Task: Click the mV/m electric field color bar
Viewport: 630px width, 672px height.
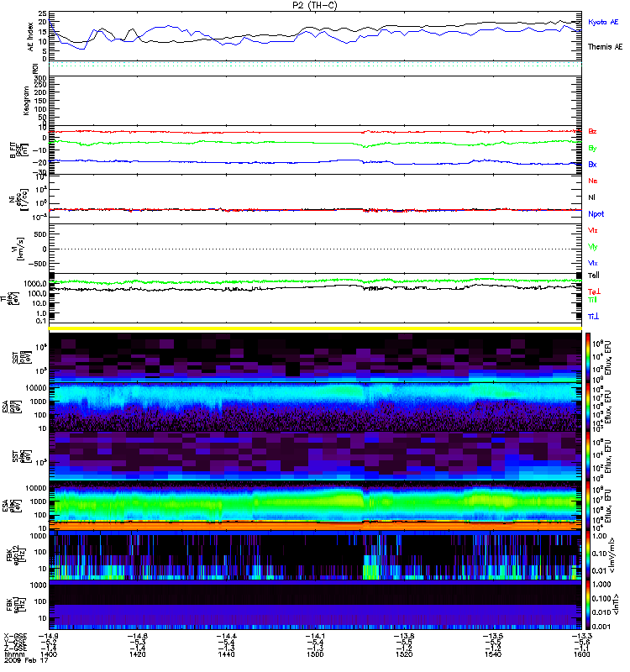Action: 589,555
